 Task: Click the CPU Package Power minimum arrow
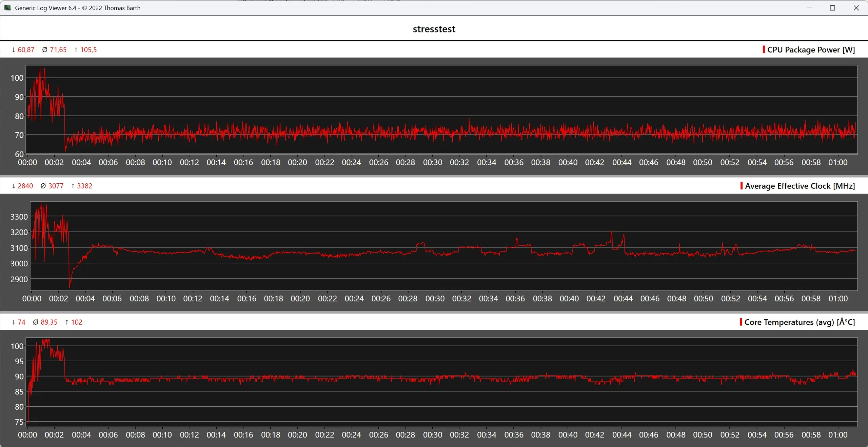(x=14, y=50)
